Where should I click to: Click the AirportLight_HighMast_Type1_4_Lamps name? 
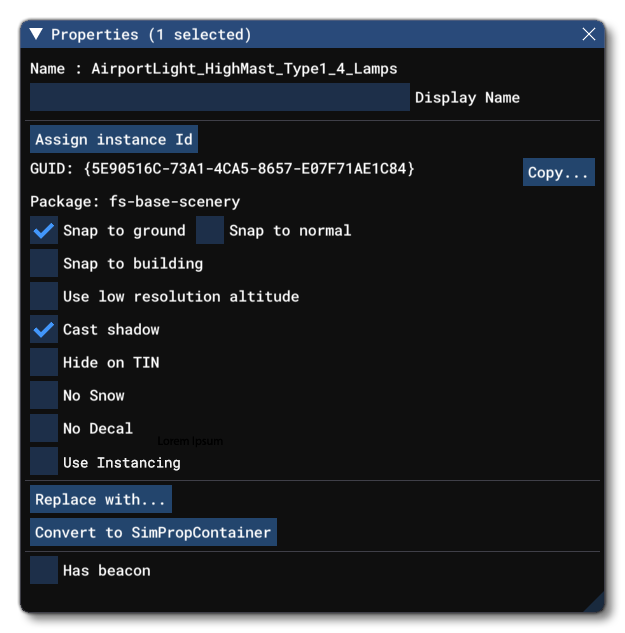point(244,69)
